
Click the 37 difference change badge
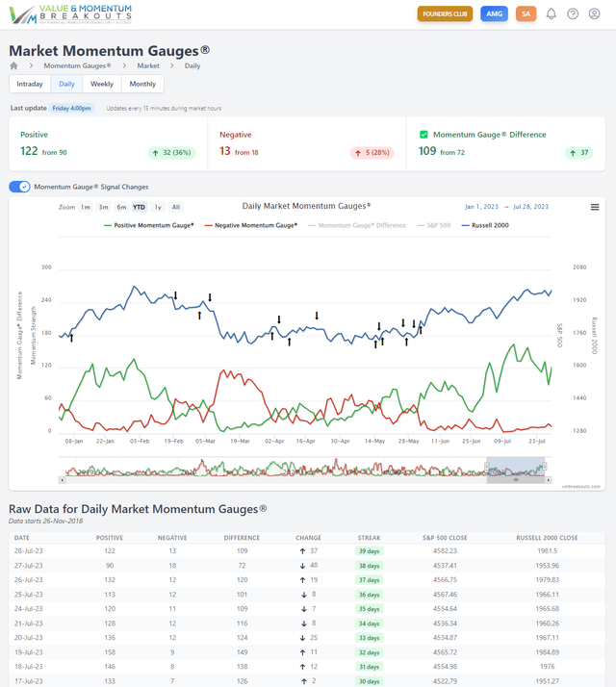[x=579, y=152]
